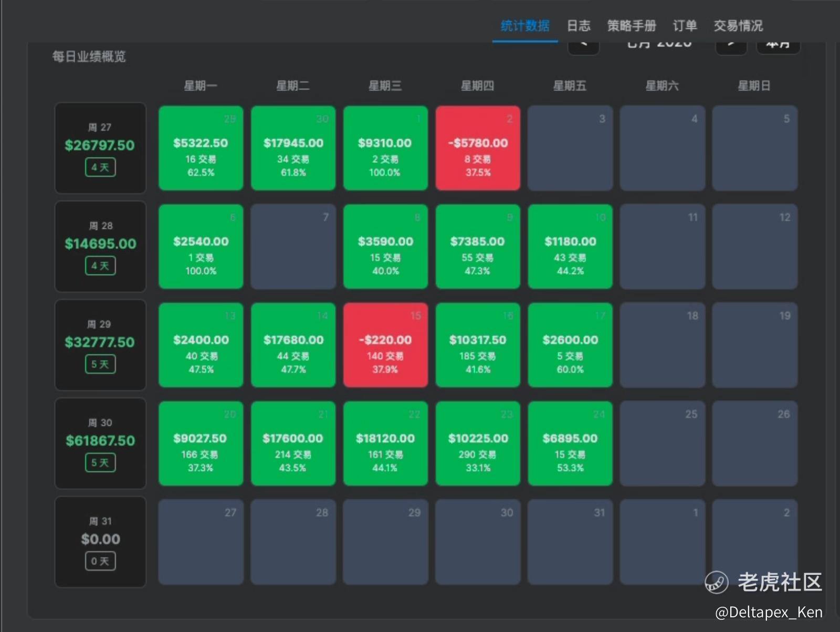Select the empty Sunday cell dated 5
The height and width of the screenshot is (632, 840).
coord(755,148)
